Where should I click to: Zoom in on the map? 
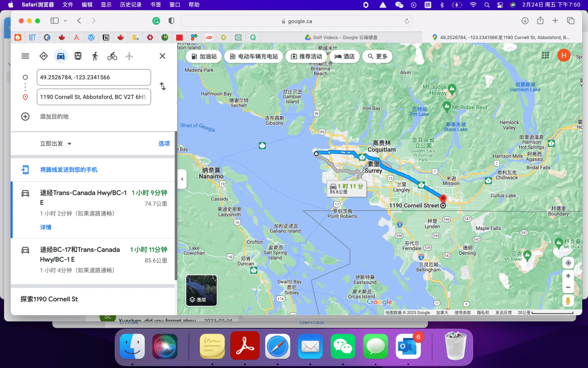coord(568,276)
